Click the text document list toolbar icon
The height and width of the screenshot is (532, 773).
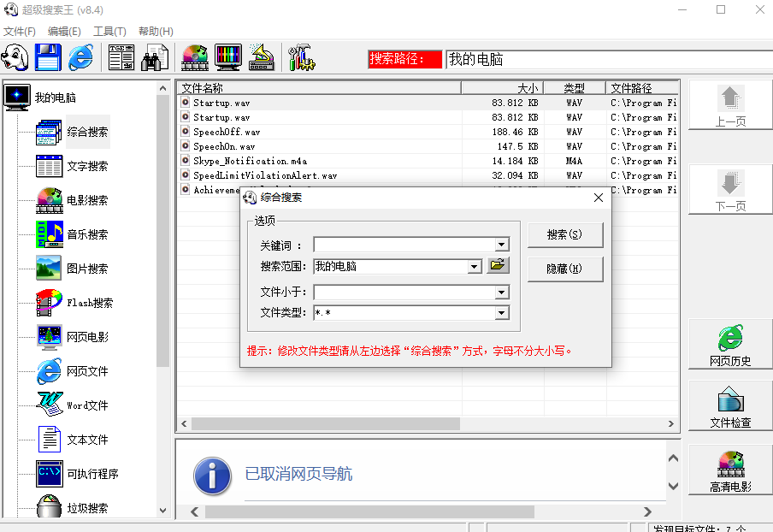[121, 57]
